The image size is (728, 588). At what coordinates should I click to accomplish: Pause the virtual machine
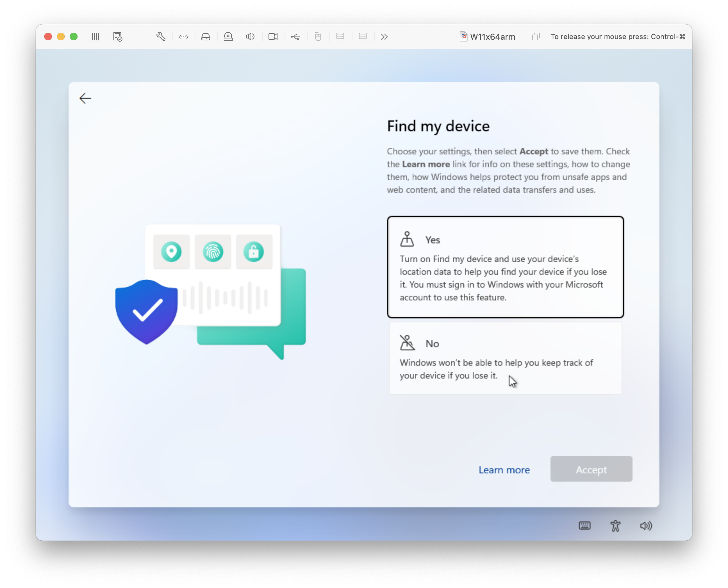(95, 37)
